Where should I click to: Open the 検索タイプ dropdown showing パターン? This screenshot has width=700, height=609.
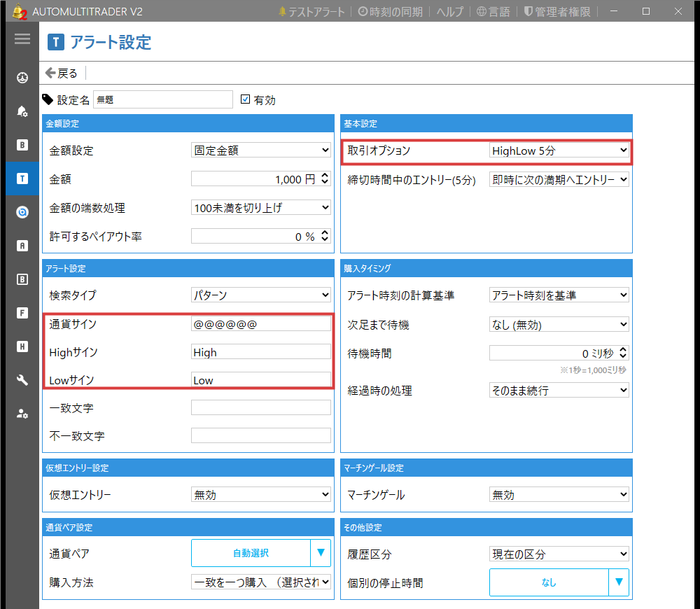click(260, 295)
